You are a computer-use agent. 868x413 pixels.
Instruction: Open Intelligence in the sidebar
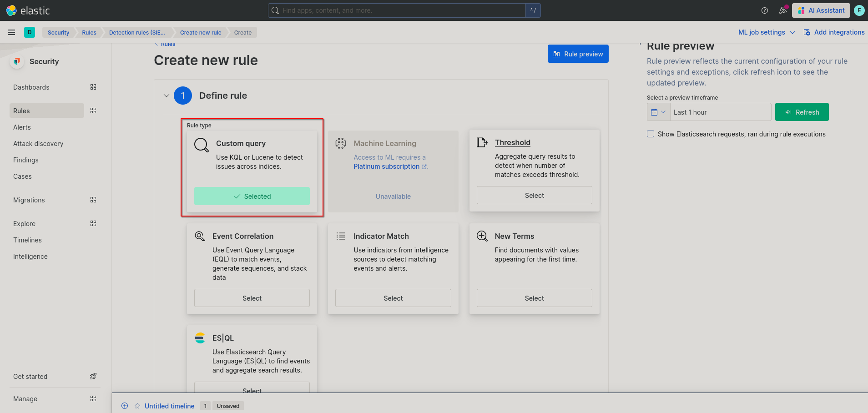pos(30,256)
